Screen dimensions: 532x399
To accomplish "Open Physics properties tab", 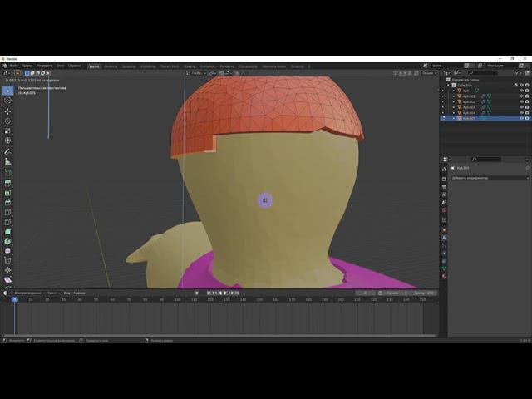I will (444, 253).
